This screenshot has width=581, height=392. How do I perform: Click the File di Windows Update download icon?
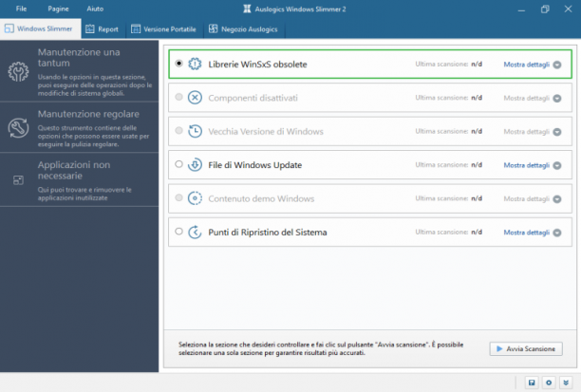point(195,165)
